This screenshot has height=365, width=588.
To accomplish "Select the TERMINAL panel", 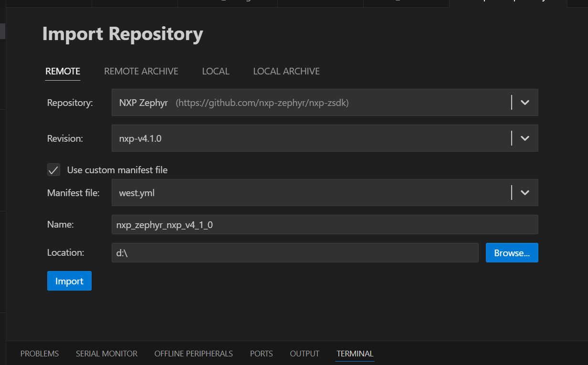I will pyautogui.click(x=355, y=354).
